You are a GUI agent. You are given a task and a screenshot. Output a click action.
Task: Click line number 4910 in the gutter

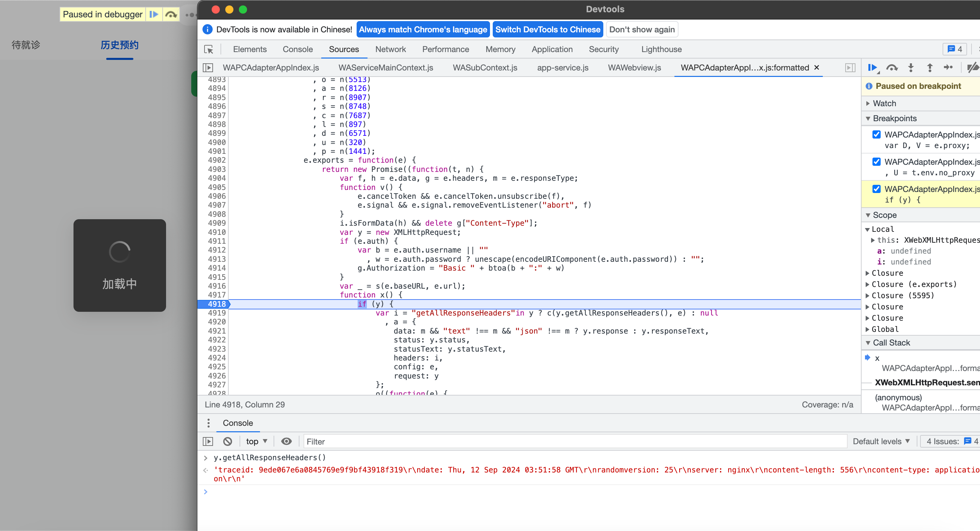[x=216, y=232]
